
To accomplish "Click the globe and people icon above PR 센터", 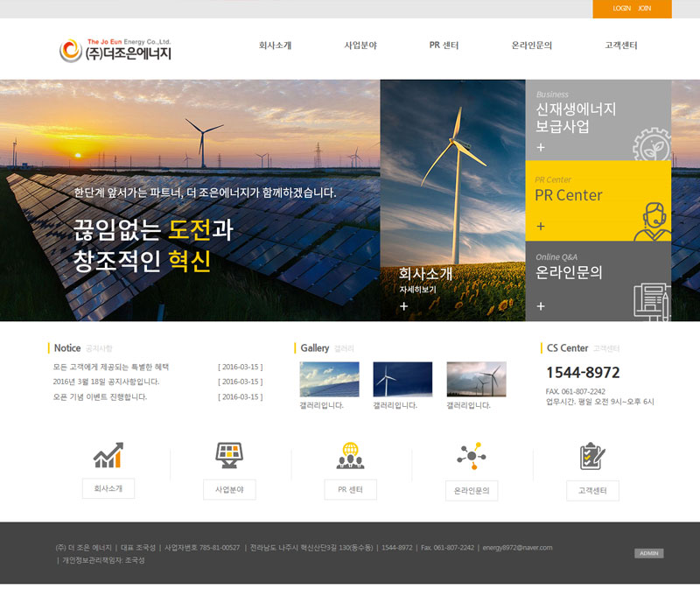I will 350,455.
